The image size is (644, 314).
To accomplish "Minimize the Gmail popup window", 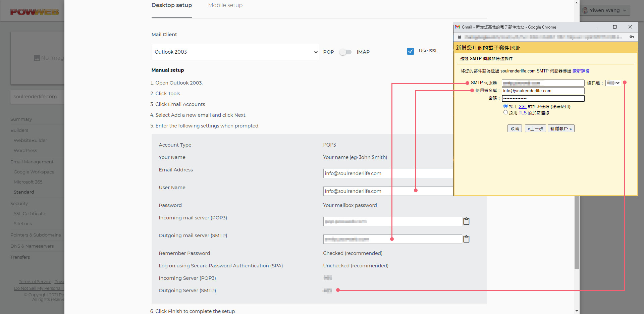I will [x=599, y=27].
